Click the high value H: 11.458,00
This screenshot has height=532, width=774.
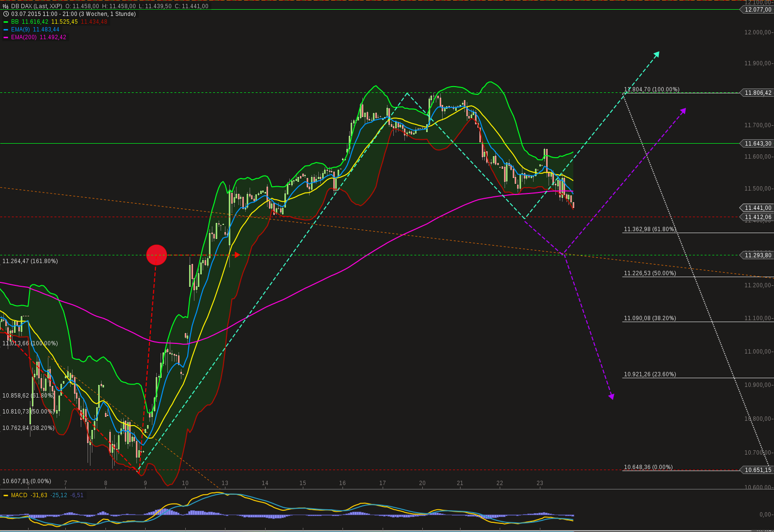(119, 6)
